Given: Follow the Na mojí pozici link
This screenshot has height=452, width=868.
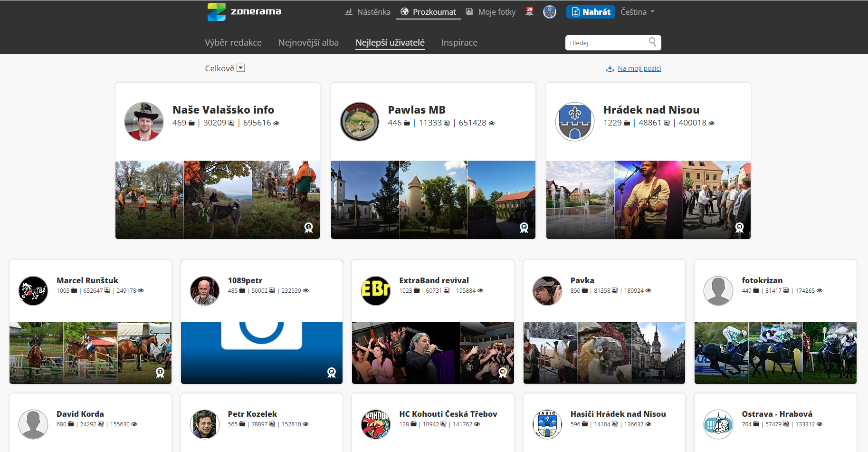Looking at the screenshot, I should 639,68.
